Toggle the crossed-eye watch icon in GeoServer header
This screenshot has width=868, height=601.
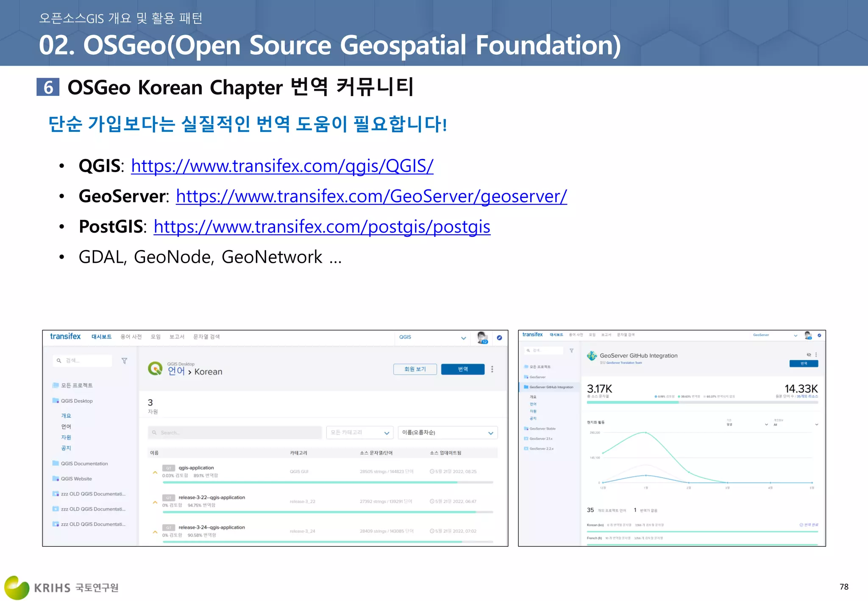(809, 355)
